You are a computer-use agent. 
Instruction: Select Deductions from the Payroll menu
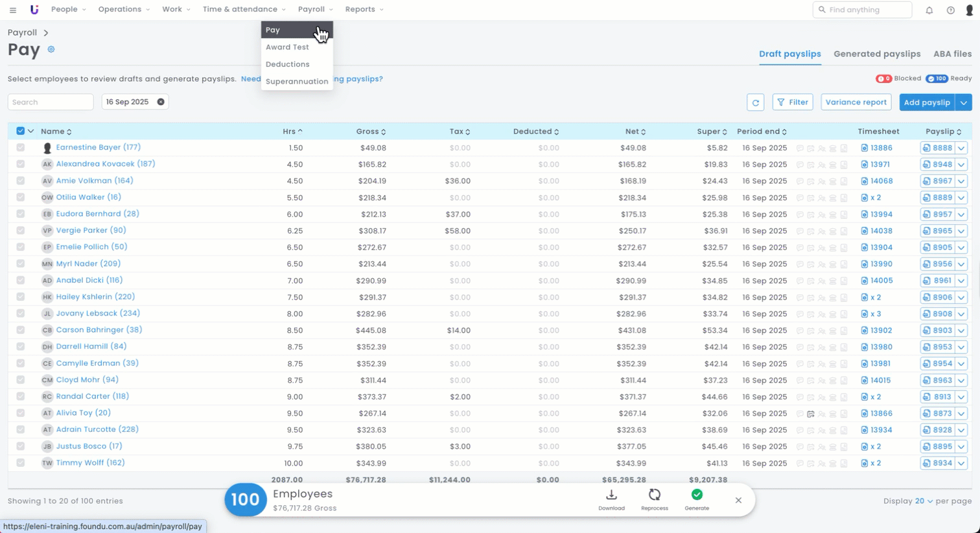pyautogui.click(x=287, y=64)
